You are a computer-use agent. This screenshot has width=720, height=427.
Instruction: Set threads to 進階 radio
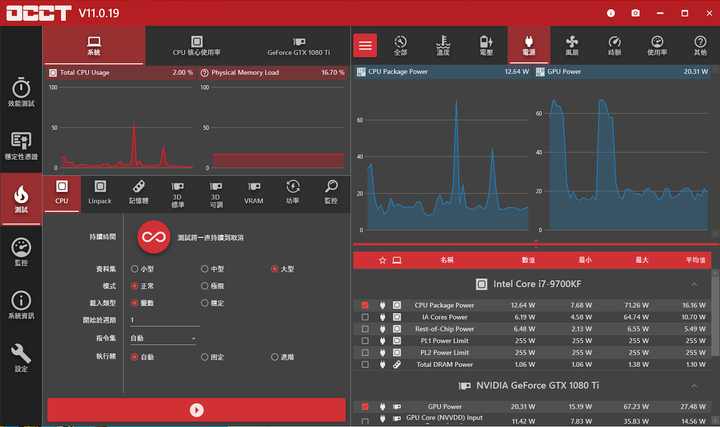tap(275, 357)
